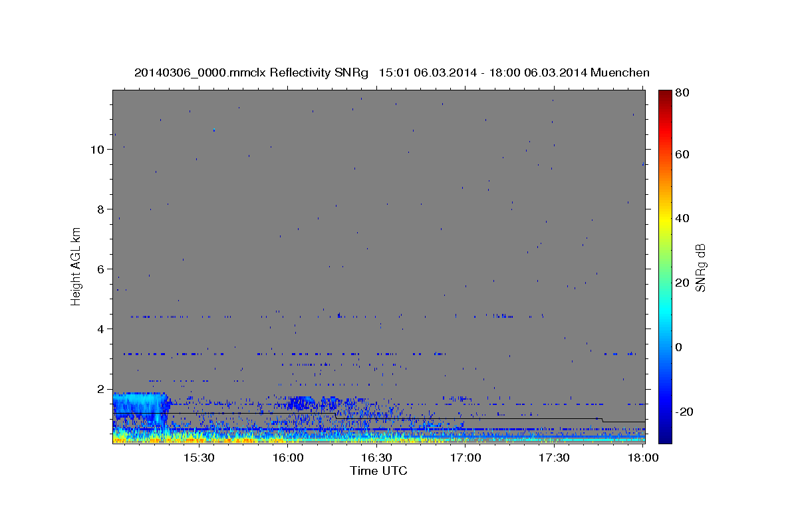
Task: Click the height label '8'
Action: 100,209
